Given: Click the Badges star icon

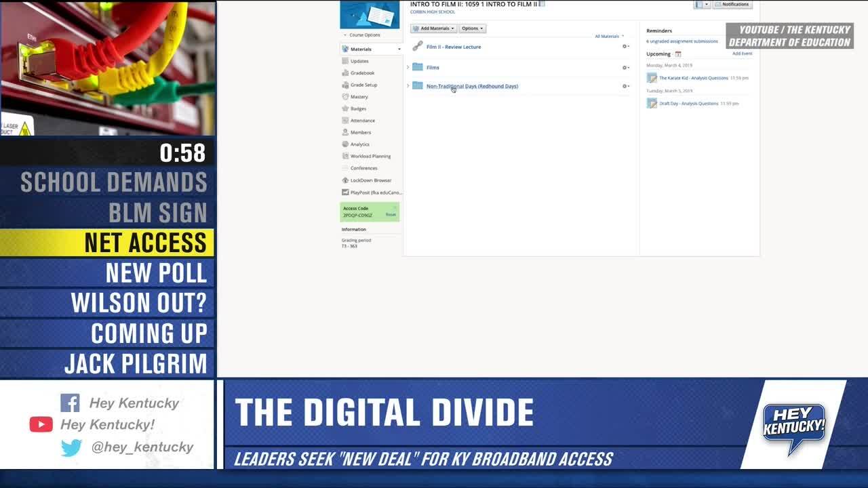Looking at the screenshot, I should (x=345, y=108).
